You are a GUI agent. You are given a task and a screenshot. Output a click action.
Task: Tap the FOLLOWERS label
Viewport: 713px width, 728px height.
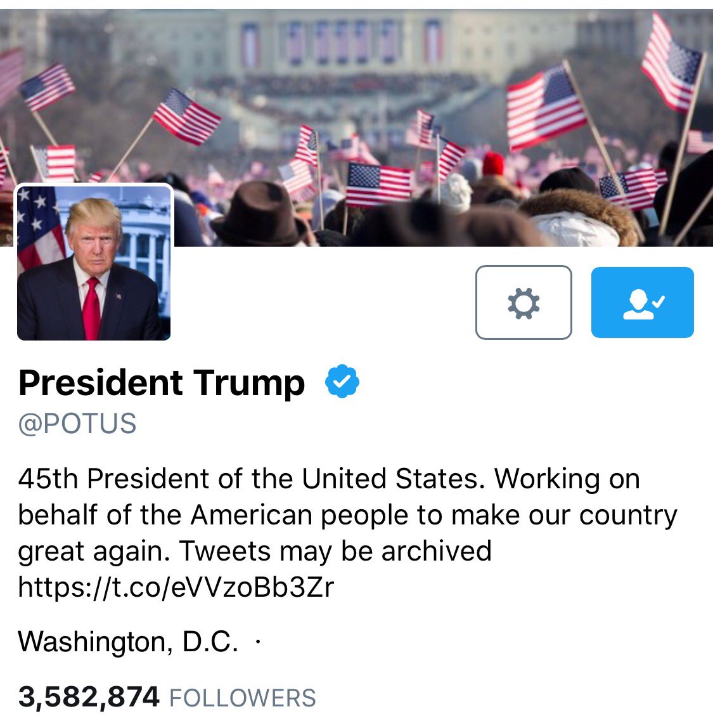pyautogui.click(x=242, y=698)
